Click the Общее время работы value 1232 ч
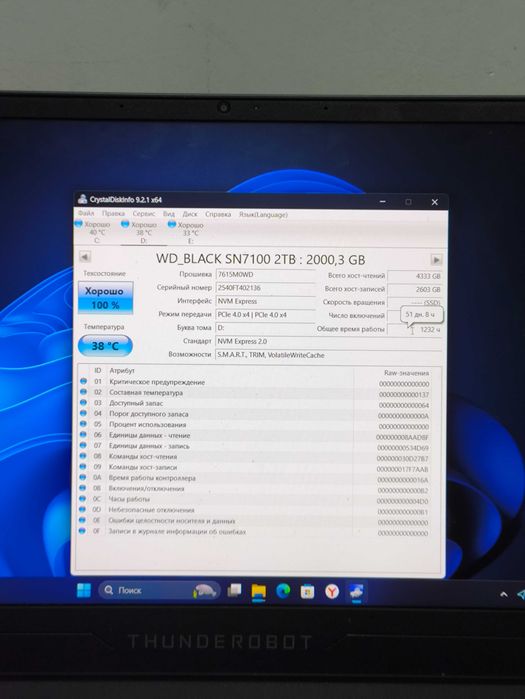Screen dimensions: 525x699 click(414, 330)
